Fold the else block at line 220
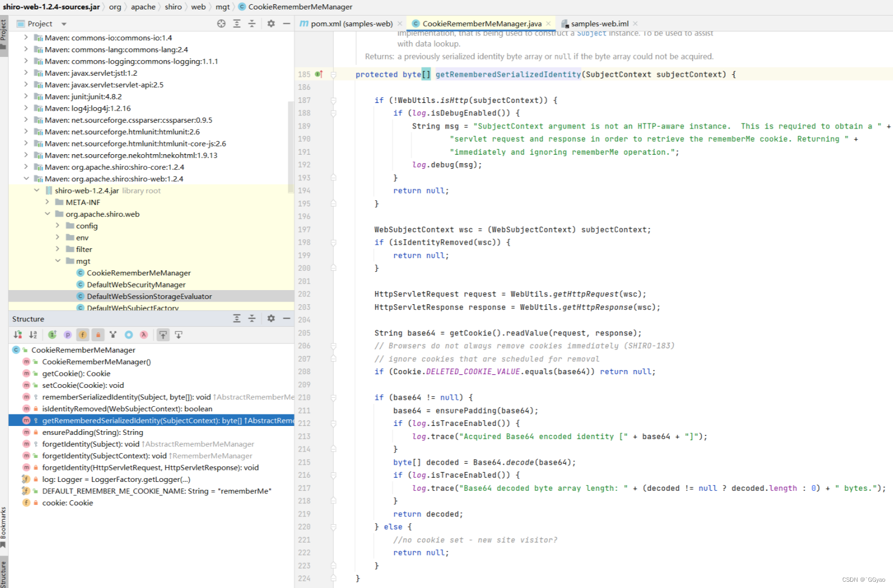 click(x=333, y=527)
